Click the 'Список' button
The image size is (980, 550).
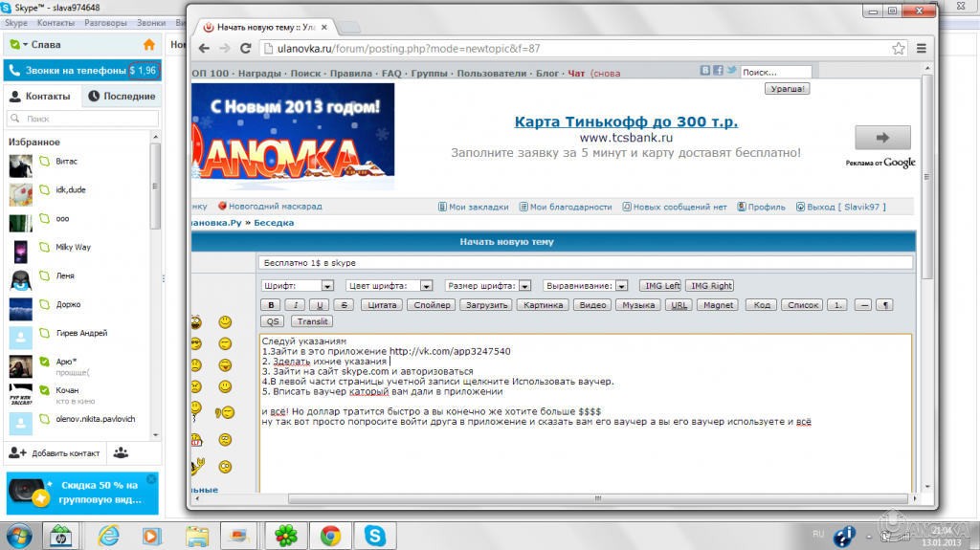(x=803, y=305)
